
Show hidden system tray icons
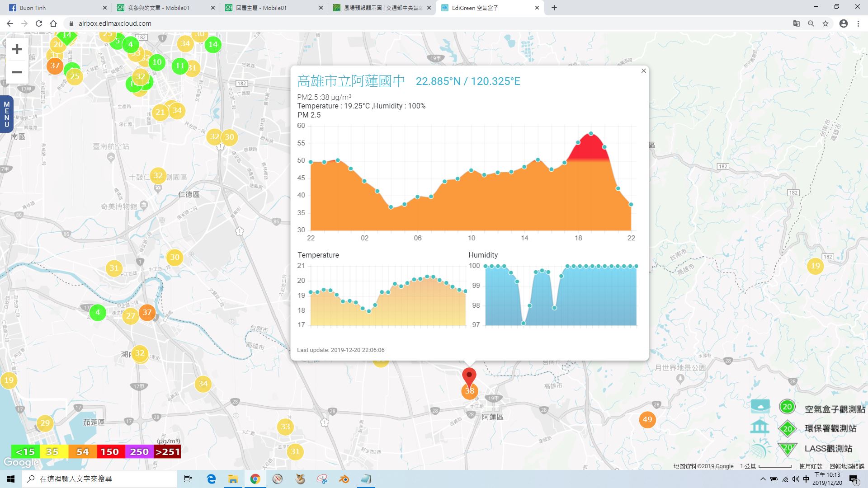click(x=763, y=479)
